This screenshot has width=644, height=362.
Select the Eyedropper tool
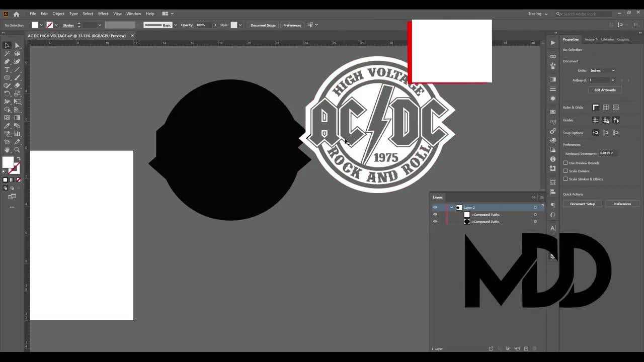[x=7, y=126]
